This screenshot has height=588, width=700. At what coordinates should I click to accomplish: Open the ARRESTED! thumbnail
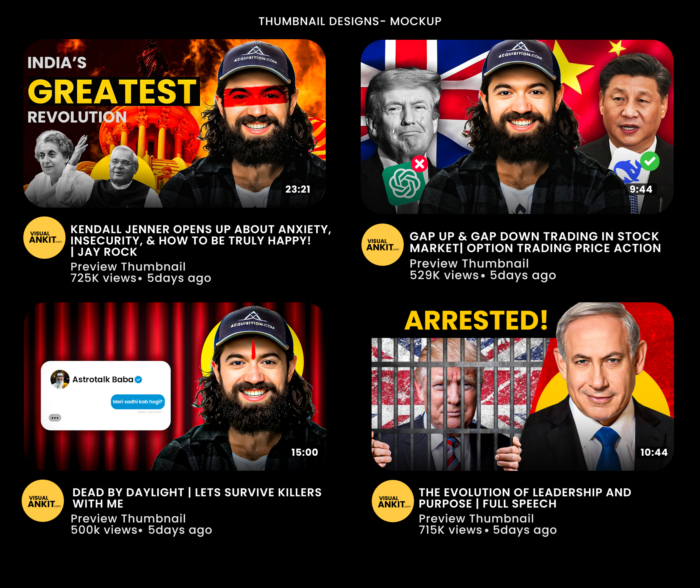[x=523, y=387]
